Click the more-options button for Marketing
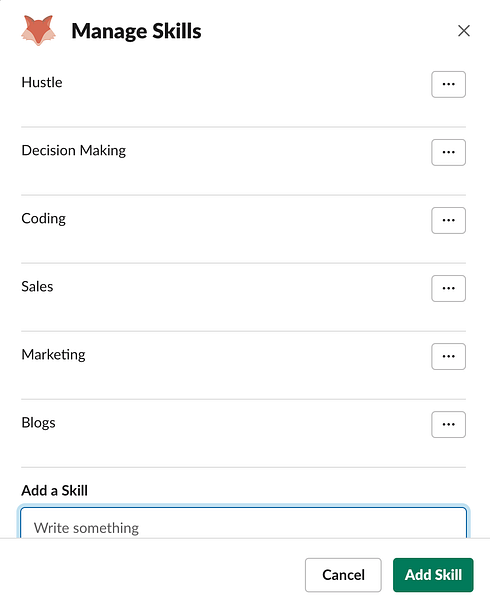Image resolution: width=490 pixels, height=600 pixels. 448,356
